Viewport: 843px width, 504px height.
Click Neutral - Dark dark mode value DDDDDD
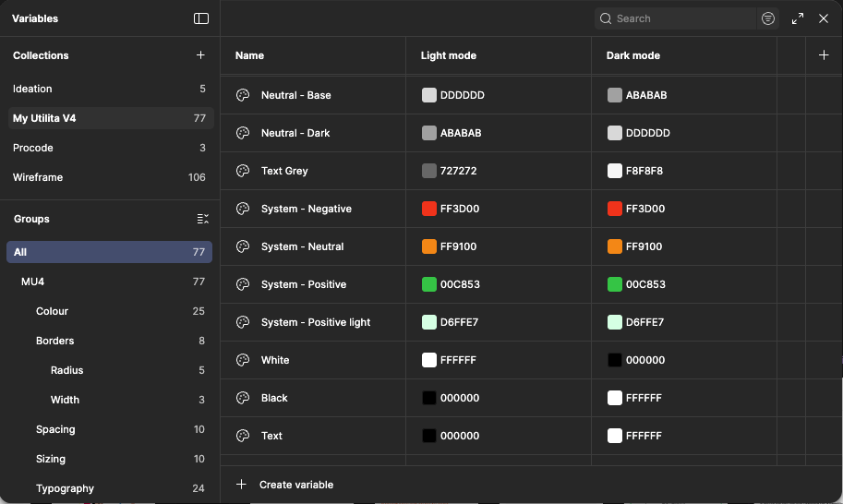click(x=648, y=133)
